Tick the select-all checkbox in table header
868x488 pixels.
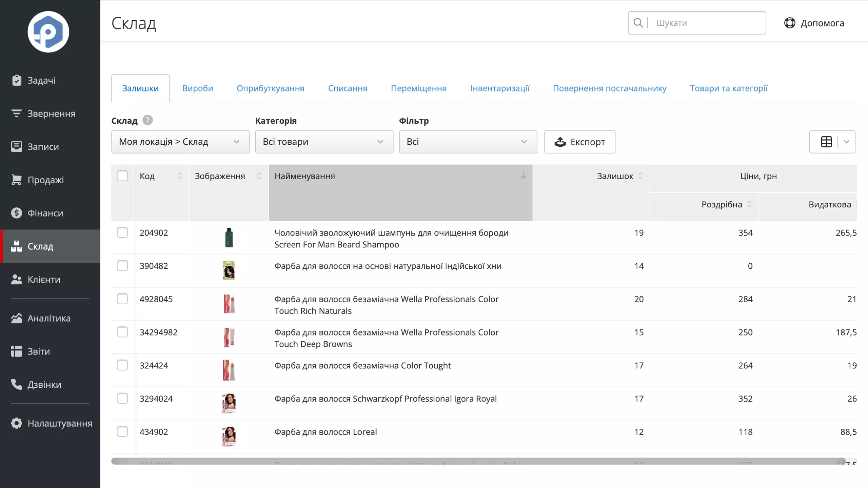[122, 176]
